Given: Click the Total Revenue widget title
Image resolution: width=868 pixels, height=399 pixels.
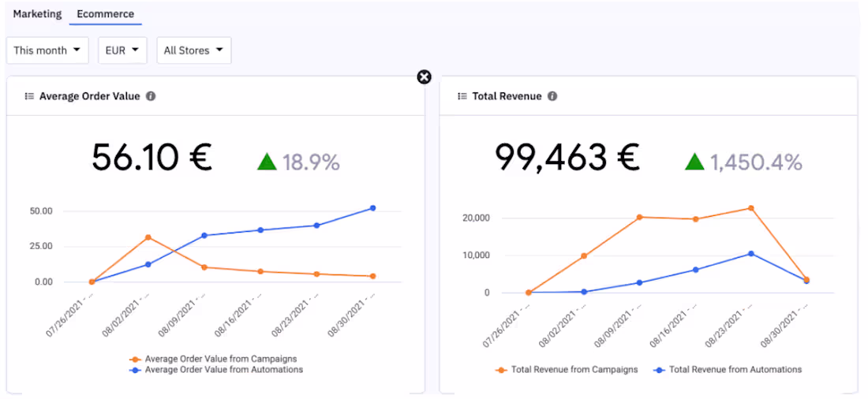Looking at the screenshot, I should [507, 96].
